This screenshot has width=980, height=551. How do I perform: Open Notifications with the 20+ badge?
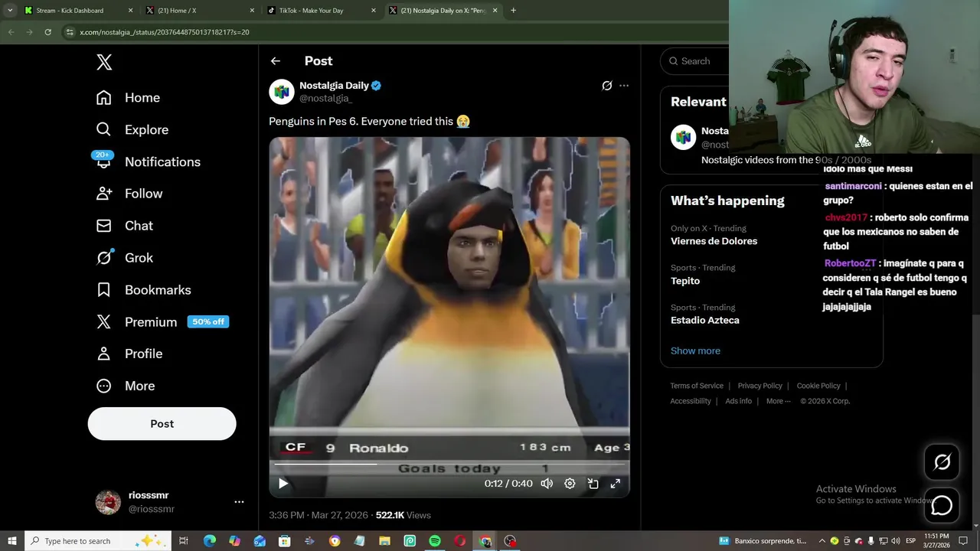point(148,162)
